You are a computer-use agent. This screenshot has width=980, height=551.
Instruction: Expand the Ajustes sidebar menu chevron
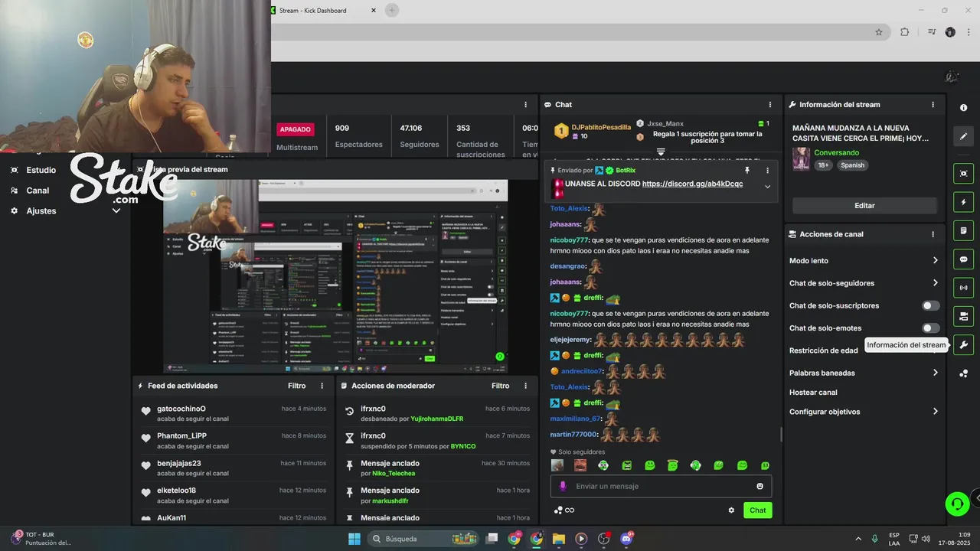click(116, 210)
